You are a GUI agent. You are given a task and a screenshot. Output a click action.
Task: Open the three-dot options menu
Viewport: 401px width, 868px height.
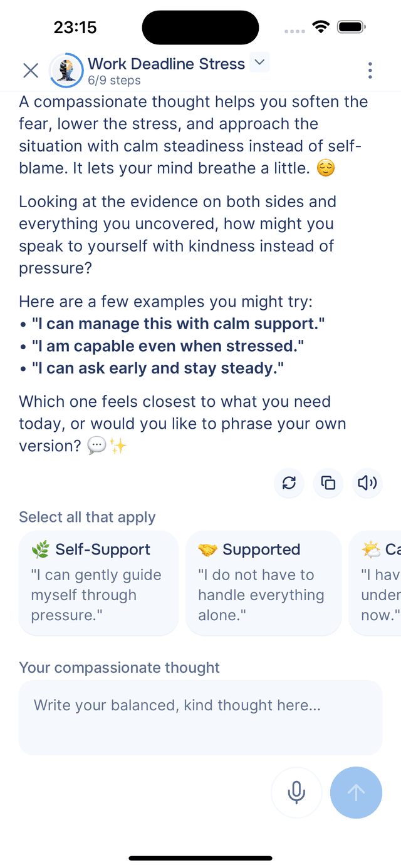370,70
